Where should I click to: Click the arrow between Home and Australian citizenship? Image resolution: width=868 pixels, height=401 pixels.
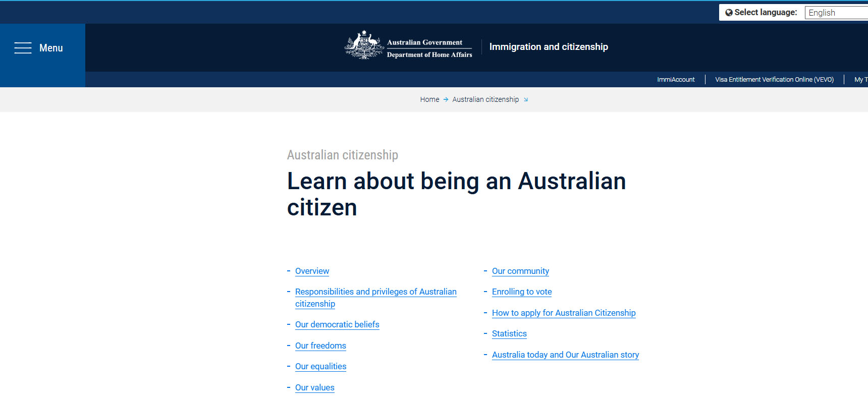pos(446,99)
